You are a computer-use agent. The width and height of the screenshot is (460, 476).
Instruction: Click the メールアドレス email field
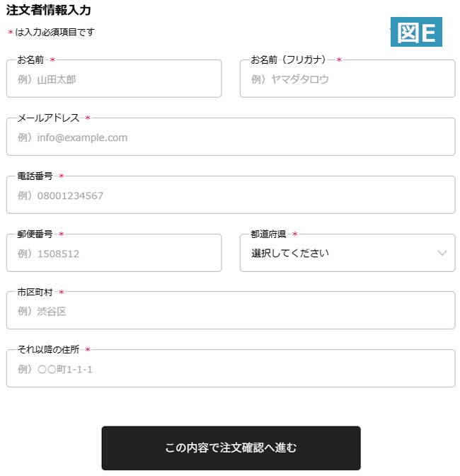pos(230,137)
